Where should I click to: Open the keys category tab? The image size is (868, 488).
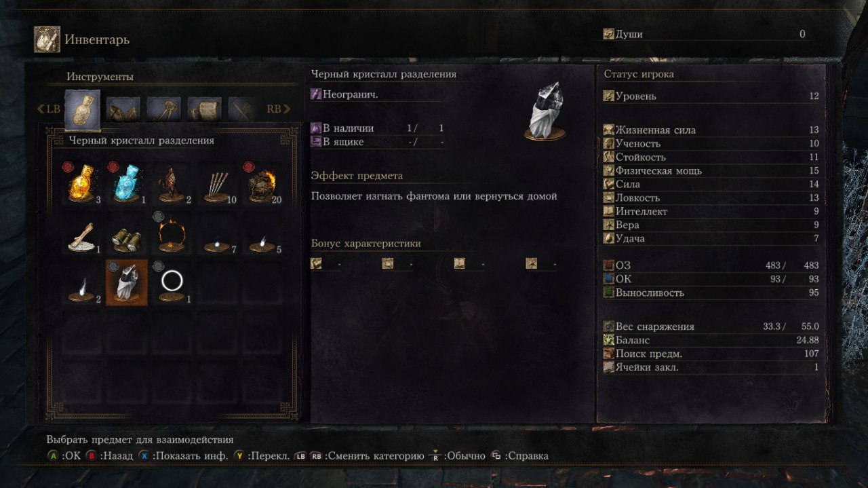coord(164,109)
